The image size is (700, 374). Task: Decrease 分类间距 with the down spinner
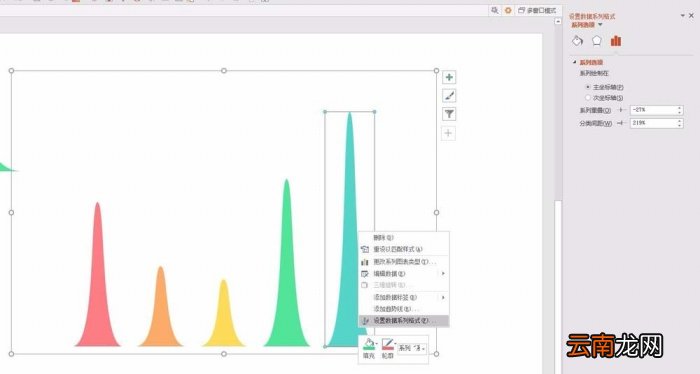click(x=680, y=125)
